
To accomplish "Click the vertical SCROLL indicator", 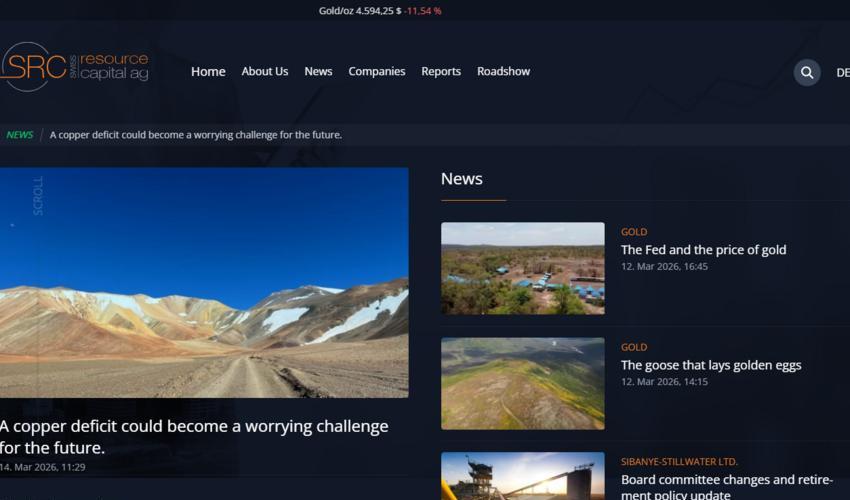I will pyautogui.click(x=38, y=196).
